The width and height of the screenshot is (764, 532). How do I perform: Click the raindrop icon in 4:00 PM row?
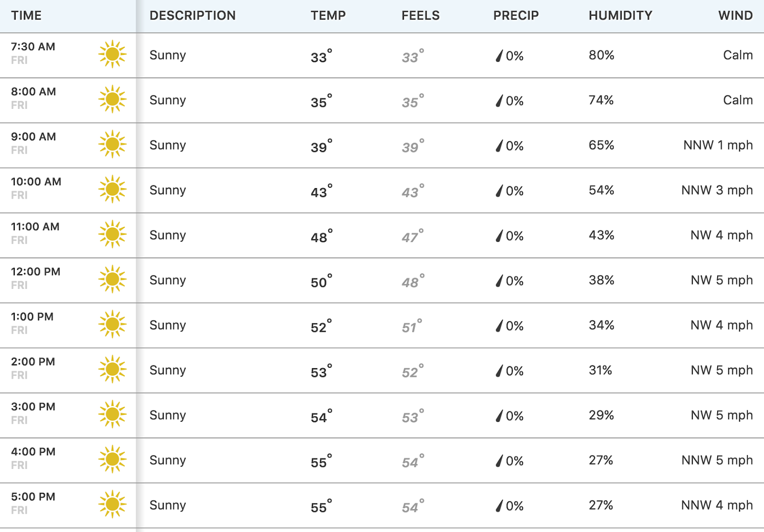(x=499, y=461)
